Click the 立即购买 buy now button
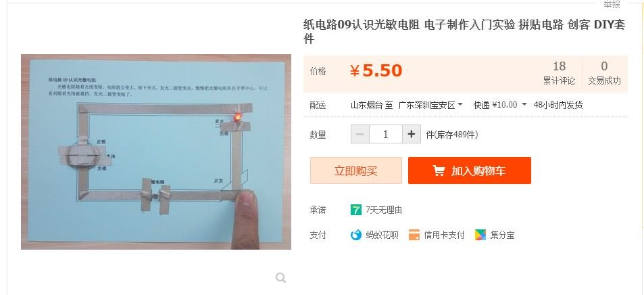The height and width of the screenshot is (295, 644). pos(355,171)
